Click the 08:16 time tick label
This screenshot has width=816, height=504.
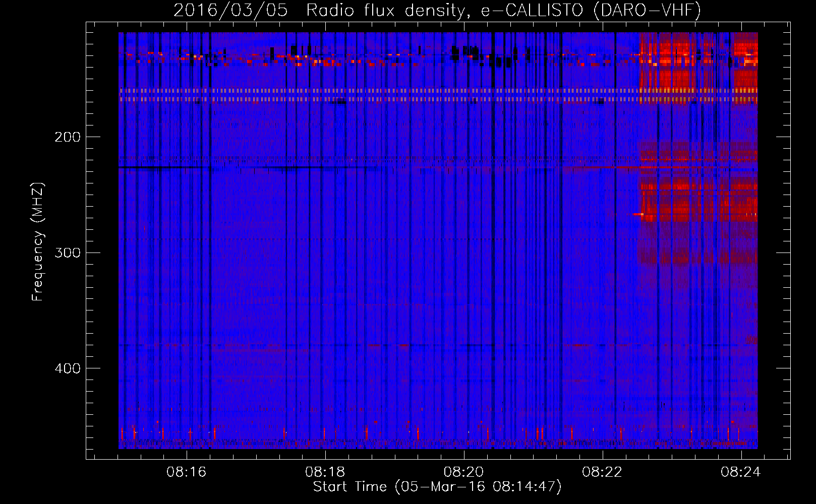tap(187, 472)
